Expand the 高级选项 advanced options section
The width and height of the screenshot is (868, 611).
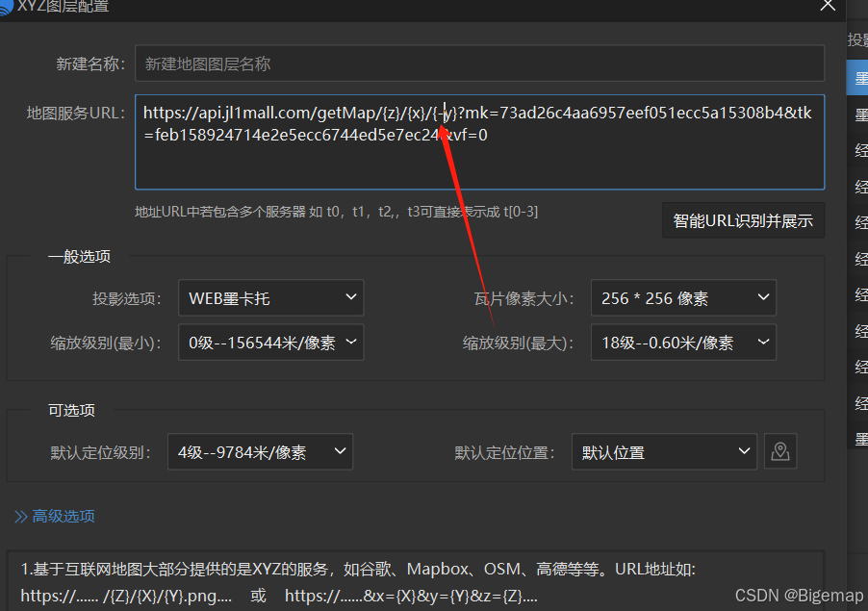(54, 516)
